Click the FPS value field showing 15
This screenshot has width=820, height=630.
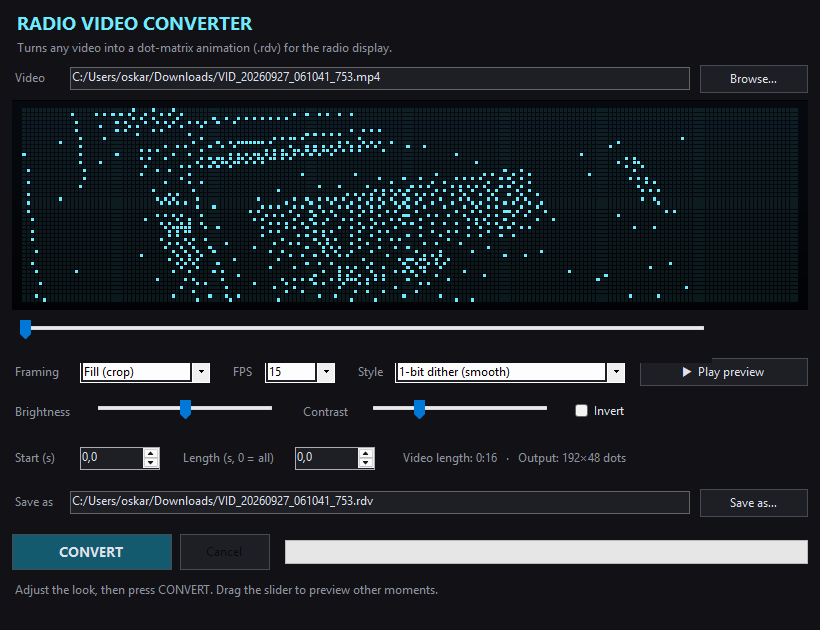[x=291, y=372]
